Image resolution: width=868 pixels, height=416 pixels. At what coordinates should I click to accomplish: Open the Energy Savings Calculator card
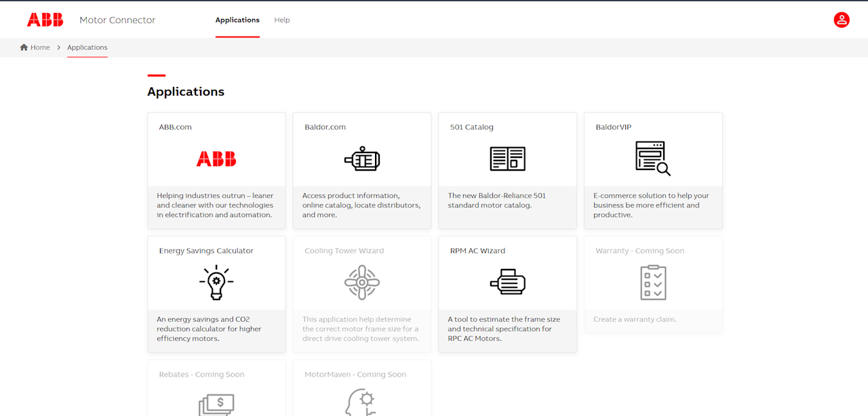click(x=216, y=293)
